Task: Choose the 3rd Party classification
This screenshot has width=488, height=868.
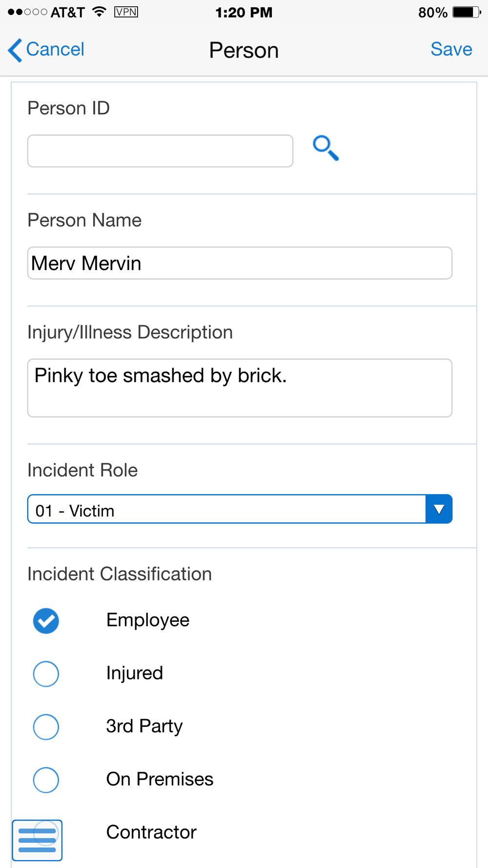Action: (46, 726)
